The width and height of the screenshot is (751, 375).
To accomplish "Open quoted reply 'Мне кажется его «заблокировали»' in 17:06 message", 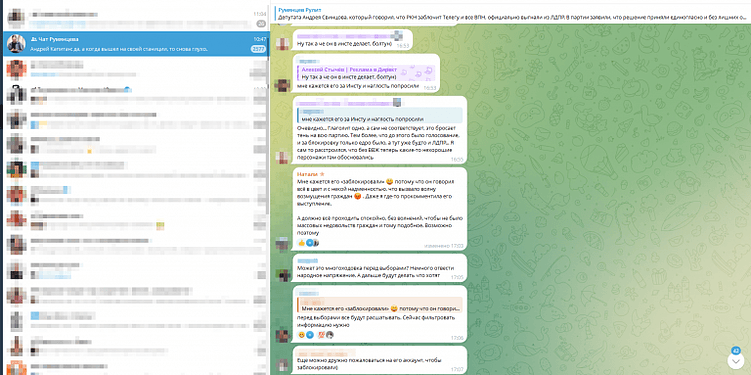I will point(380,305).
